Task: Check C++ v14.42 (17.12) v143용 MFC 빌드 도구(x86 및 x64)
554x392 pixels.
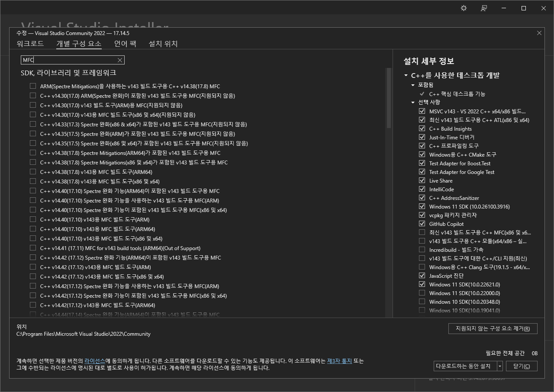Action: click(33, 276)
